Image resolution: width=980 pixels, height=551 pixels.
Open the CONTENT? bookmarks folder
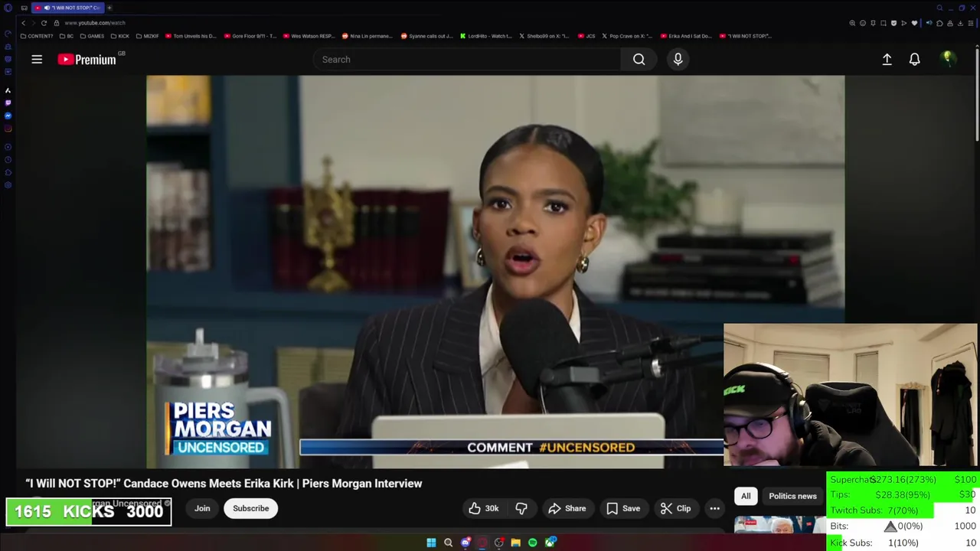[37, 36]
